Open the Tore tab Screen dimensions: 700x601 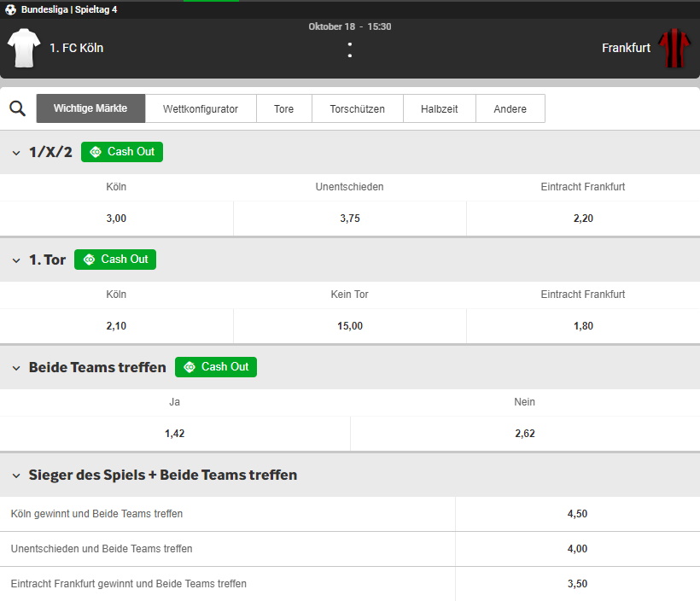[284, 108]
